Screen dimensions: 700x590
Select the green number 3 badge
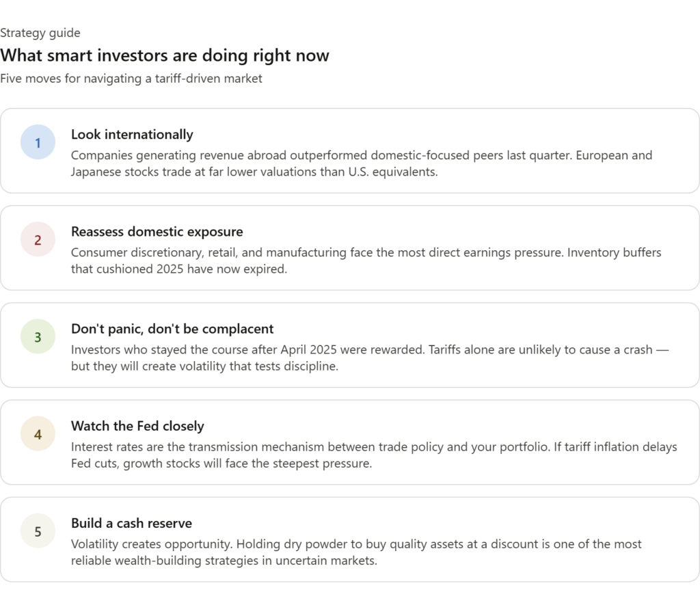(x=38, y=337)
